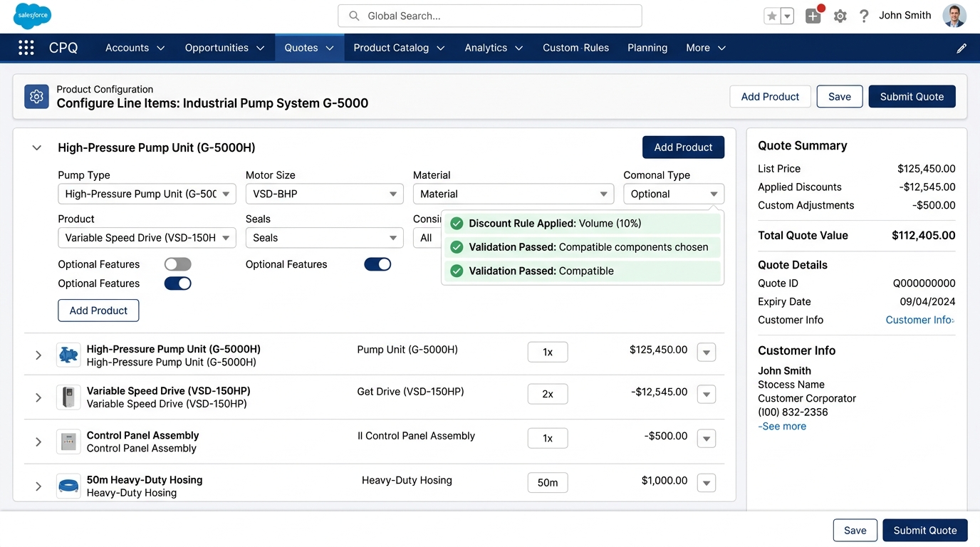This screenshot has height=547, width=980.
Task: Open the Material dropdown
Action: (513, 193)
